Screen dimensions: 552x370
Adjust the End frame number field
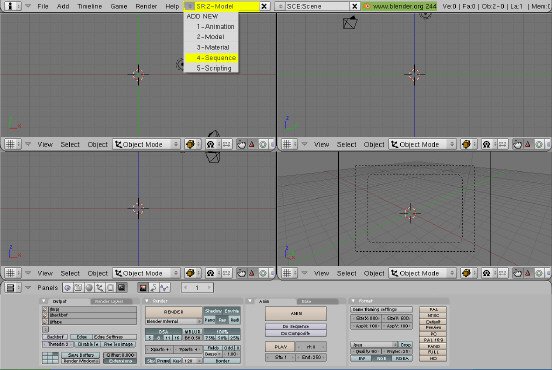[311, 357]
